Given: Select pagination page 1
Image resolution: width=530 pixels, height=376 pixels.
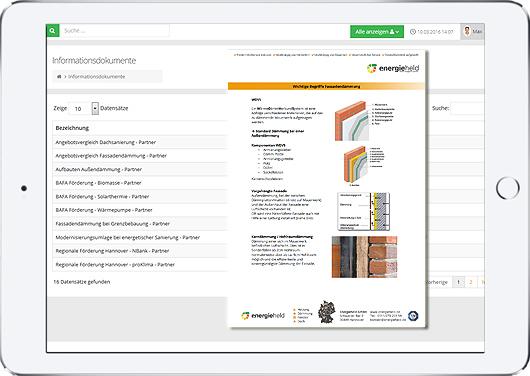Looking at the screenshot, I should pyautogui.click(x=458, y=282).
